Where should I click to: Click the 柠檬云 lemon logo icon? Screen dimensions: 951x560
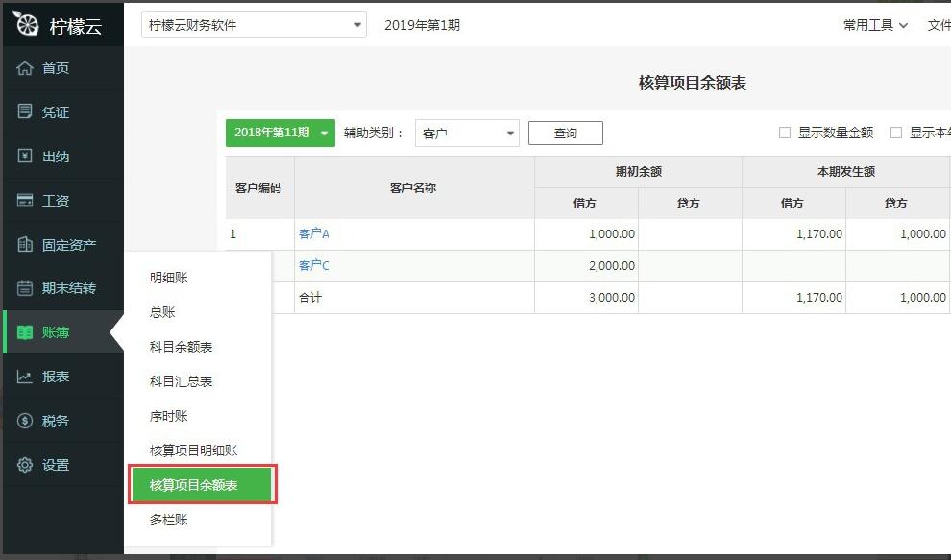click(26, 24)
